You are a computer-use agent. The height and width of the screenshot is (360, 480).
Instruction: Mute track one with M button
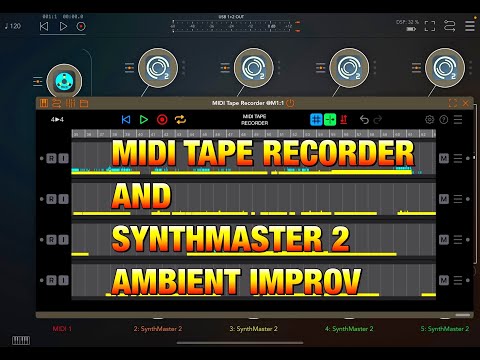(x=444, y=158)
